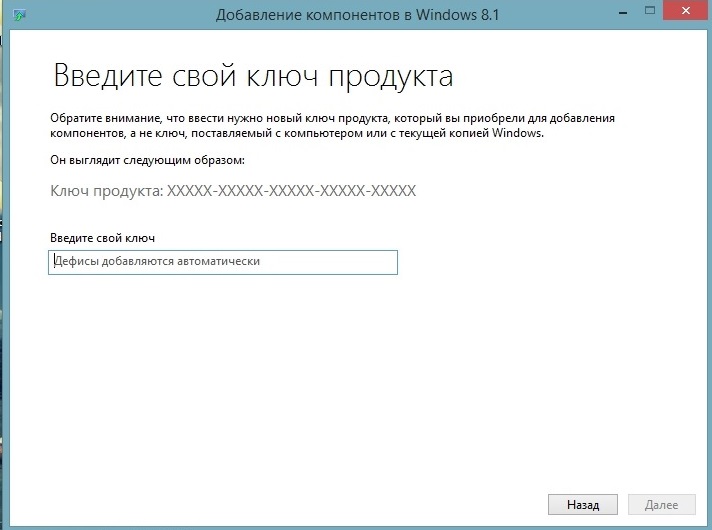
Task: Click the Назад button
Action: (582, 505)
